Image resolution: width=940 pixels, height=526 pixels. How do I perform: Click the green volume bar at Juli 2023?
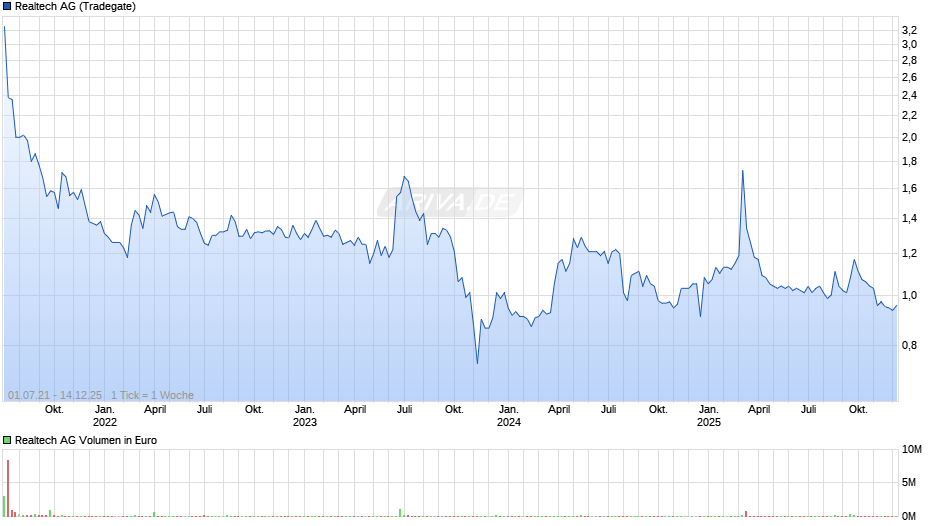(x=400, y=513)
